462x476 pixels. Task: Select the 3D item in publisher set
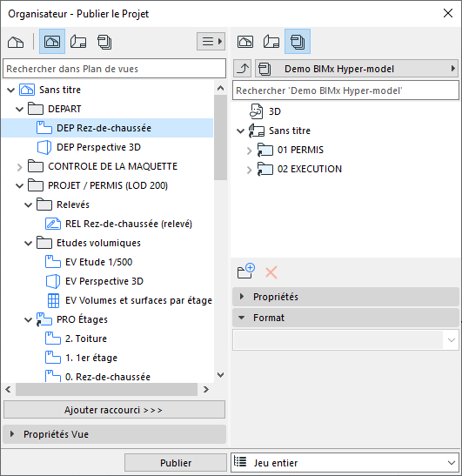[x=275, y=111]
